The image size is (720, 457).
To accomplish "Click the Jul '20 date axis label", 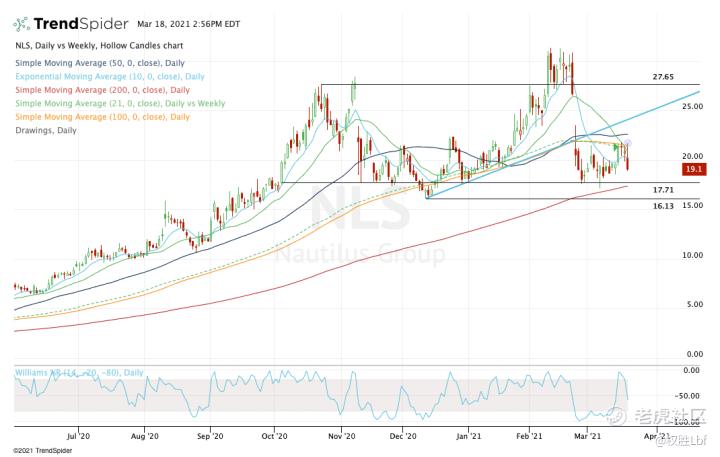I will pos(79,436).
